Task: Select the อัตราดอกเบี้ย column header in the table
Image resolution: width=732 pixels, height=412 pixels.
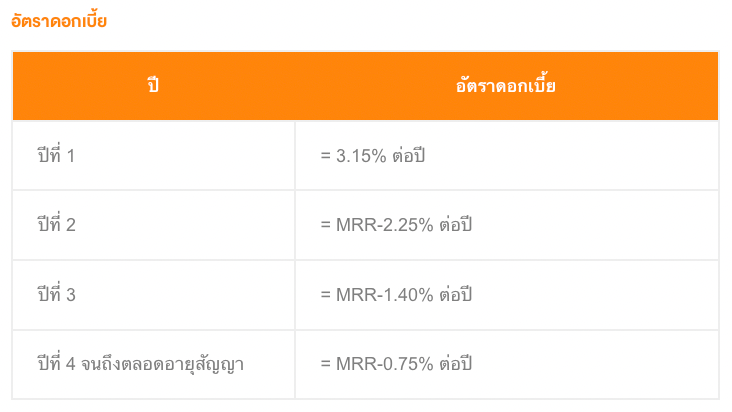Action: pos(506,84)
